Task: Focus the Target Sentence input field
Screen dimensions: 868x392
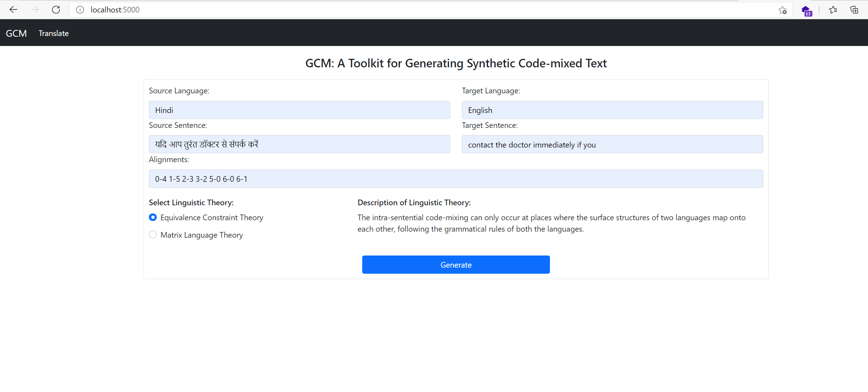Action: tap(612, 144)
